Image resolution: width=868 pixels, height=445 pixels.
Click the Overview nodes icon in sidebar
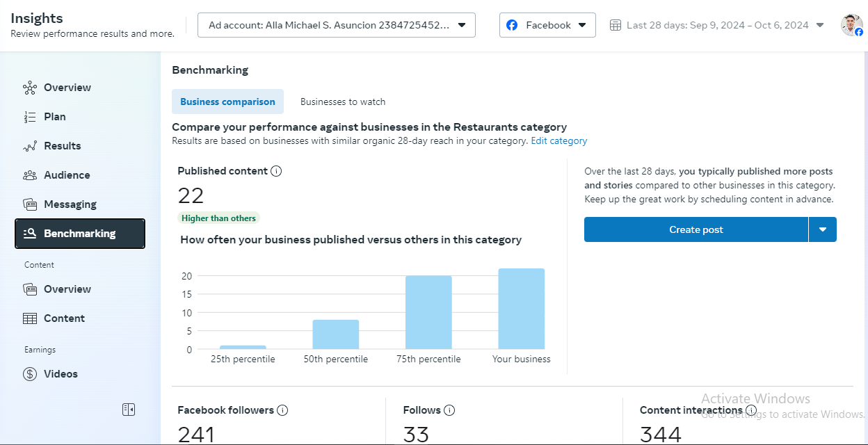click(29, 88)
